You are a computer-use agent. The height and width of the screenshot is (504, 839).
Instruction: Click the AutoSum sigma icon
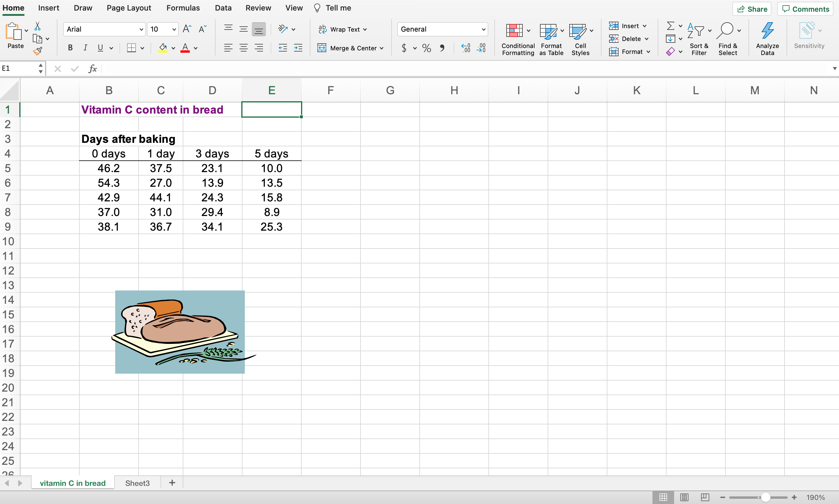coord(670,26)
